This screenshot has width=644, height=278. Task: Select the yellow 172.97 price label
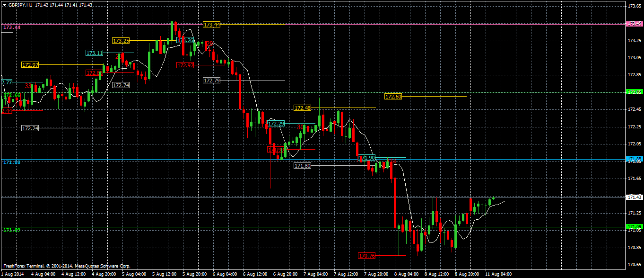coord(30,64)
